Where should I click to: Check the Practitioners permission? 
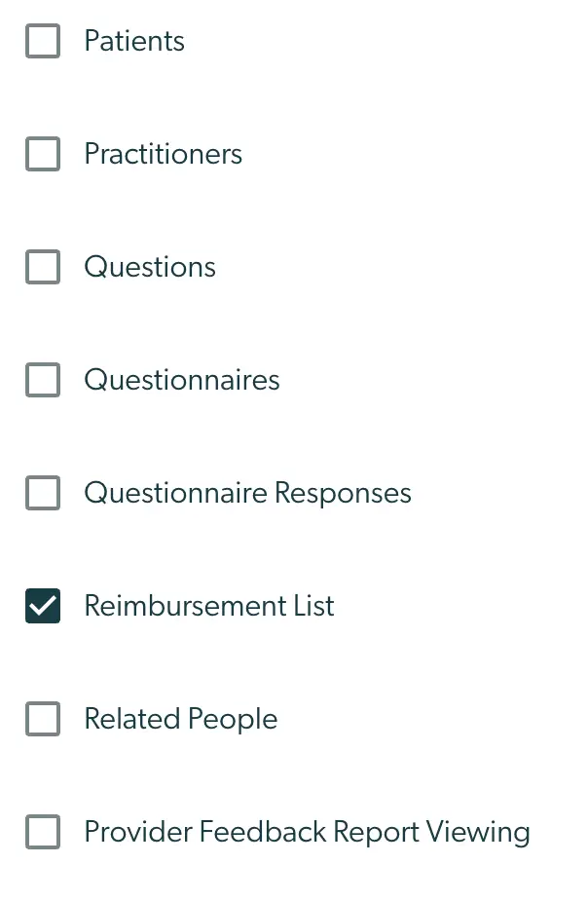click(x=43, y=154)
